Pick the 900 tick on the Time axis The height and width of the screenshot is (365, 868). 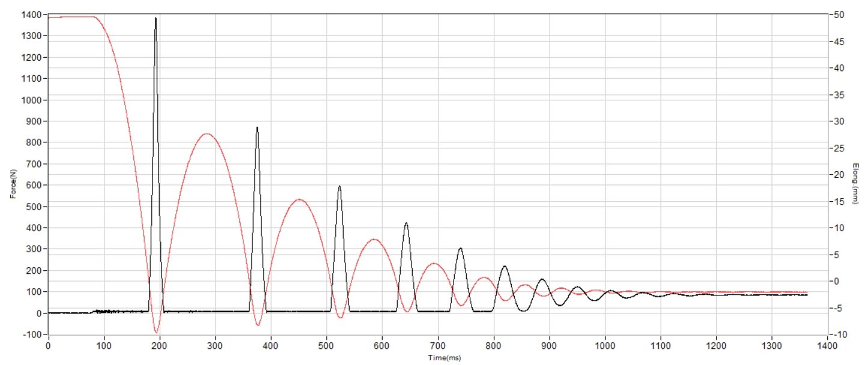coord(548,346)
